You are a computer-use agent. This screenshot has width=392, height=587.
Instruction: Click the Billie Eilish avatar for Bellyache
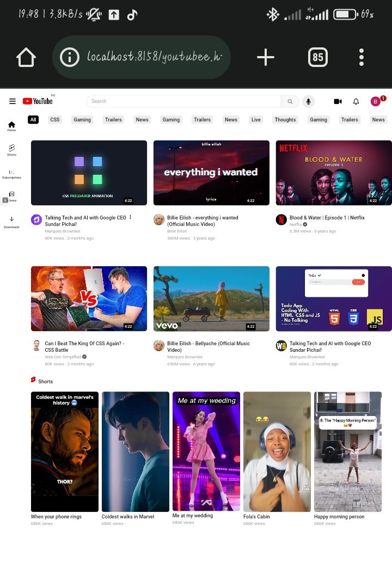159,346
